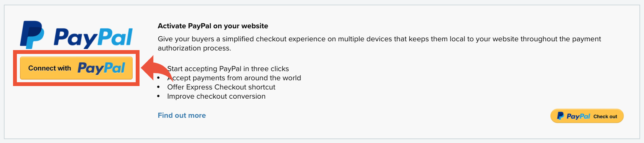The width and height of the screenshot is (644, 143).
Task: Click the PayPal wordmark inside Check out button
Action: point(578,116)
